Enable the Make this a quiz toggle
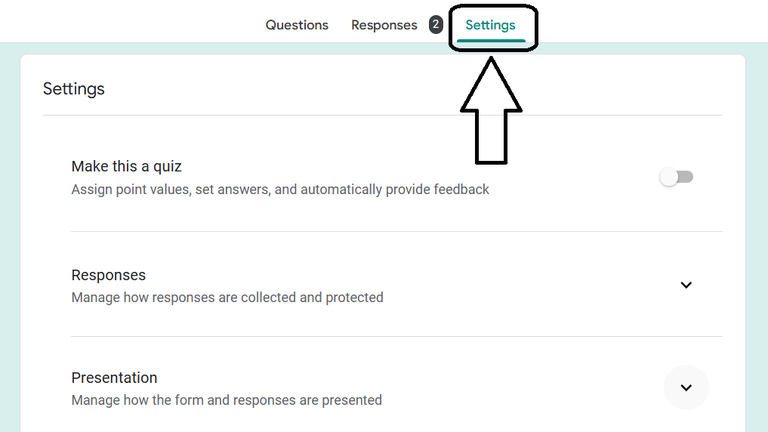Image resolution: width=768 pixels, height=432 pixels. coord(677,177)
